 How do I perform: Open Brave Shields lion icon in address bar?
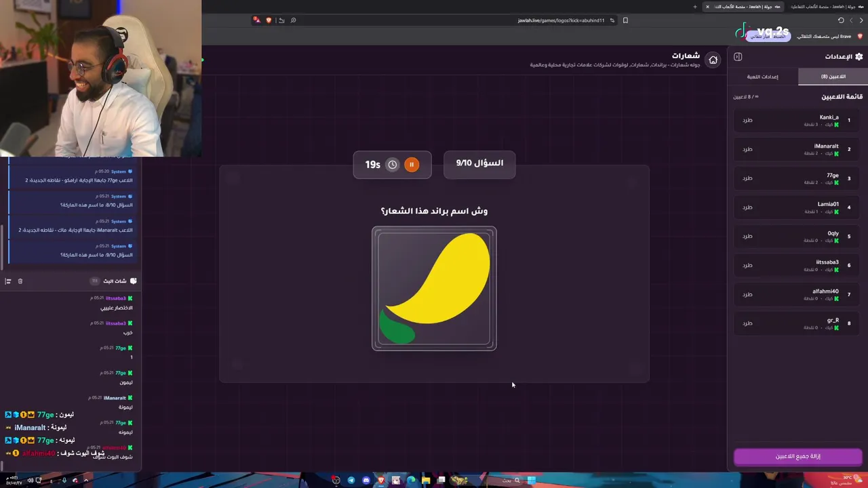[269, 20]
